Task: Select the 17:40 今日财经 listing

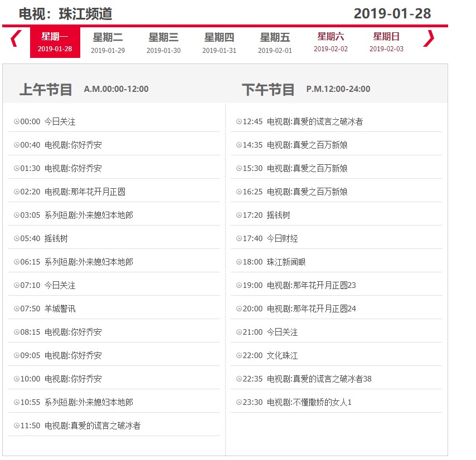Action: (x=336, y=238)
